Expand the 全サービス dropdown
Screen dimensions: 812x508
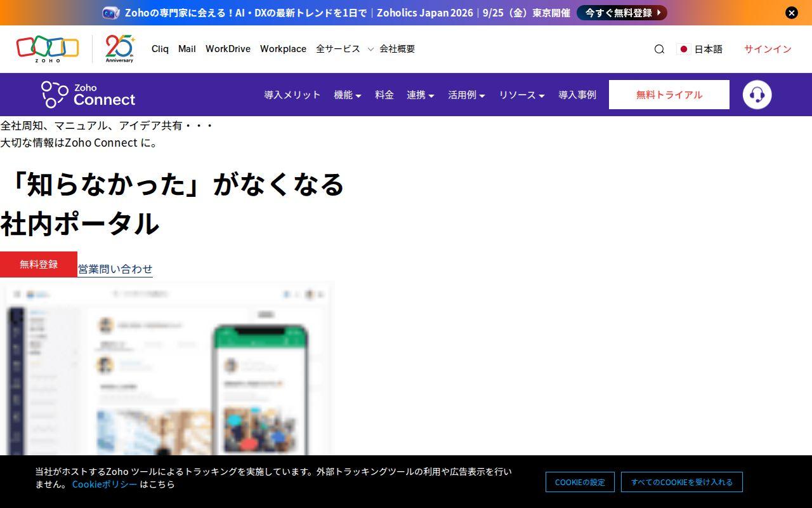coord(344,49)
